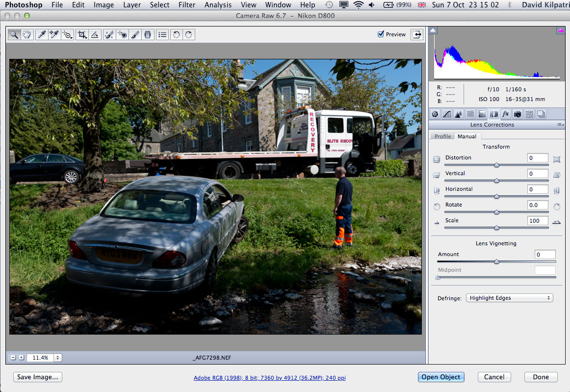Open the Time Machine menu bar icon
570x392 pixels.
[329, 5]
